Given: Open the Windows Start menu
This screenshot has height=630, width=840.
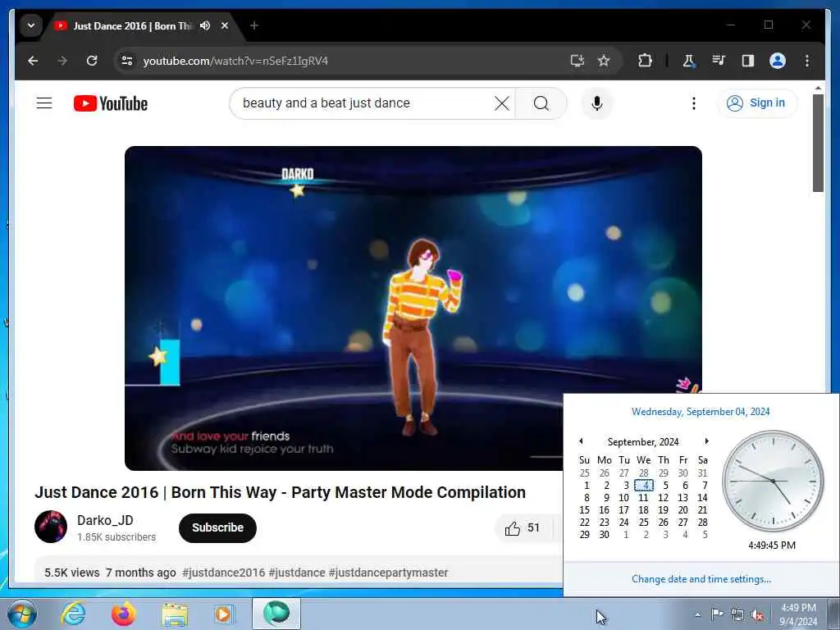Looking at the screenshot, I should pyautogui.click(x=21, y=614).
